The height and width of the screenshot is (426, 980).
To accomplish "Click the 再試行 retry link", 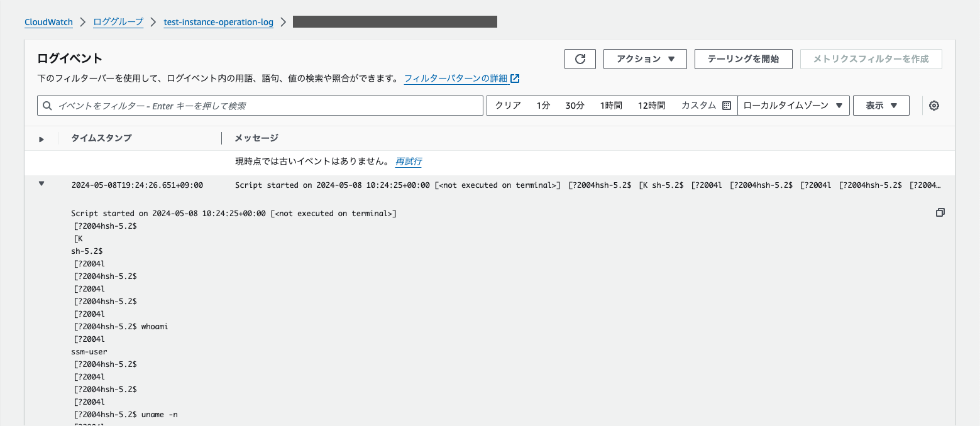I will click(x=408, y=161).
